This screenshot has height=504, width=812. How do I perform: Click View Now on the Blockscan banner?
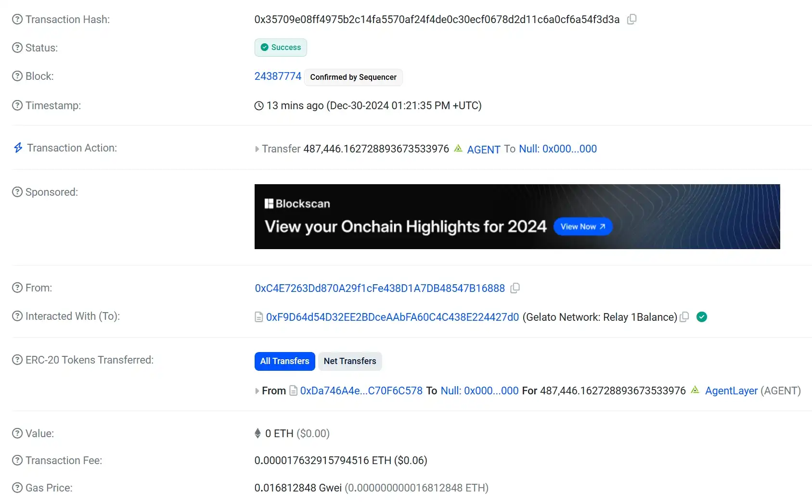(x=582, y=227)
